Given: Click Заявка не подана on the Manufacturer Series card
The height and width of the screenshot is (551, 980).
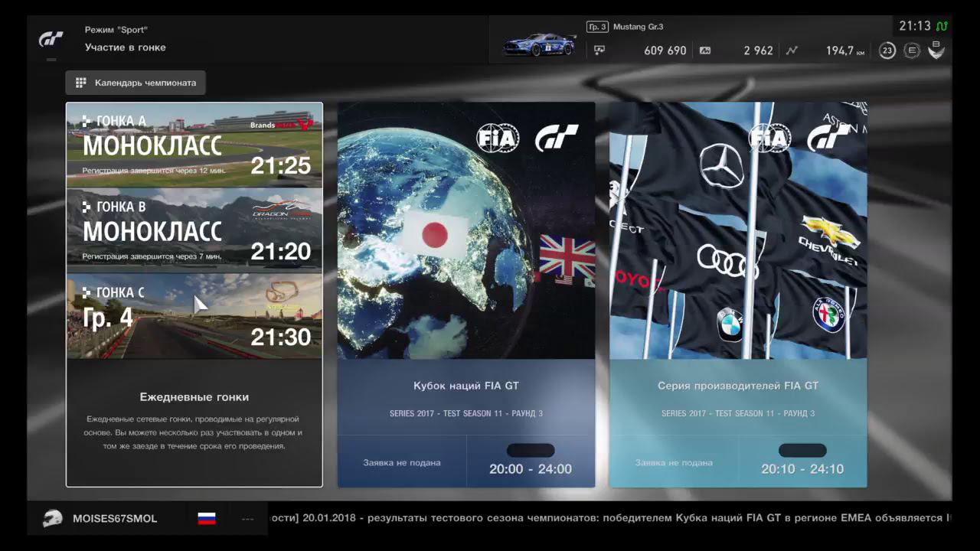Looking at the screenshot, I should click(674, 463).
